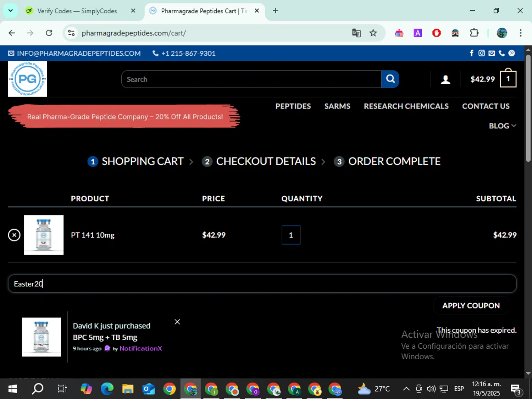532x399 pixels.
Task: Open the PG Pharmagrade Peptides logo
Action: tap(27, 79)
